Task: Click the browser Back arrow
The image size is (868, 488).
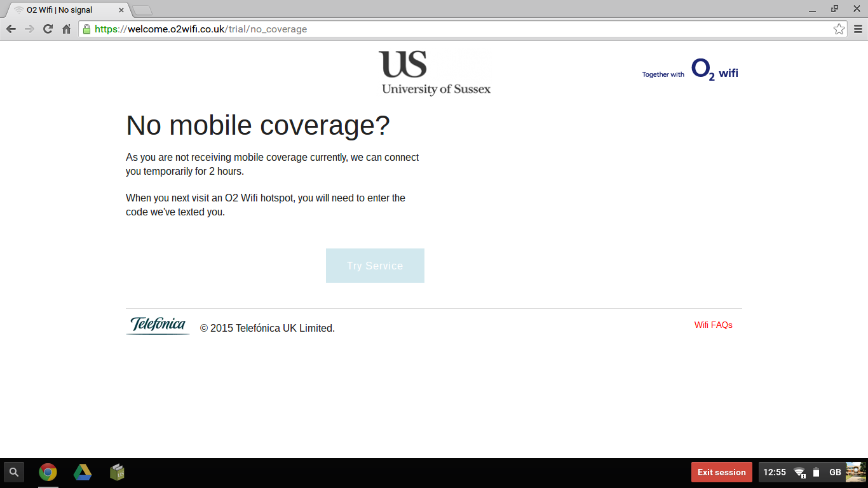Action: click(11, 29)
